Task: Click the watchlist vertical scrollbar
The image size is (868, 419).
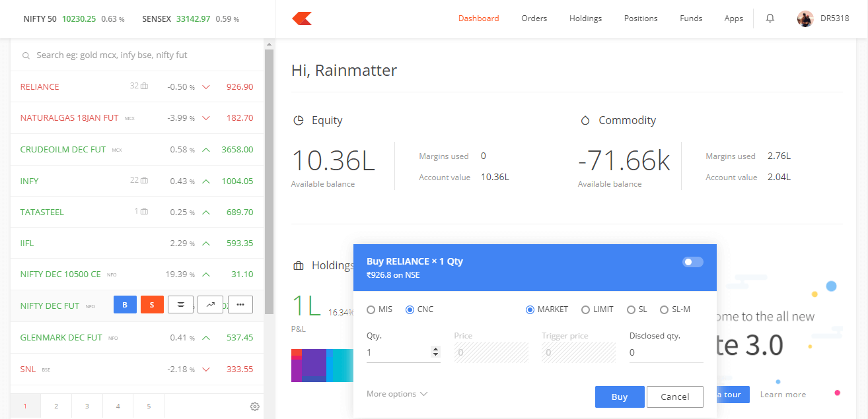Action: click(x=269, y=181)
